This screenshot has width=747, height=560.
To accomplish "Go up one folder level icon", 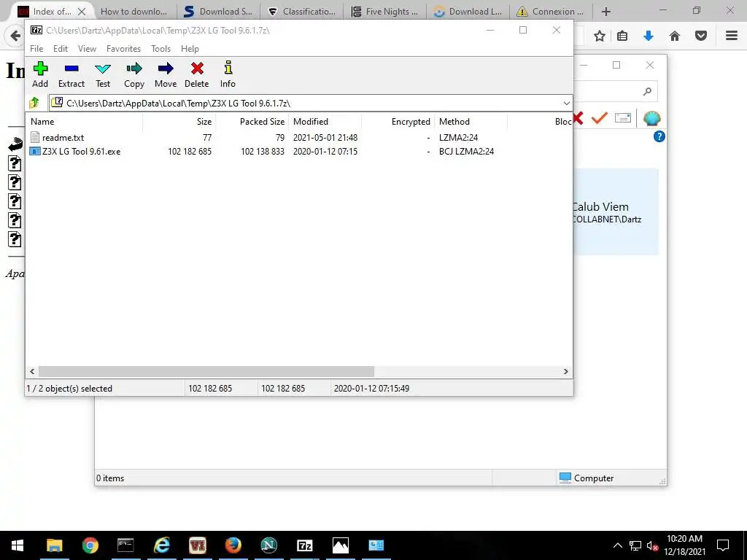I will 34,103.
